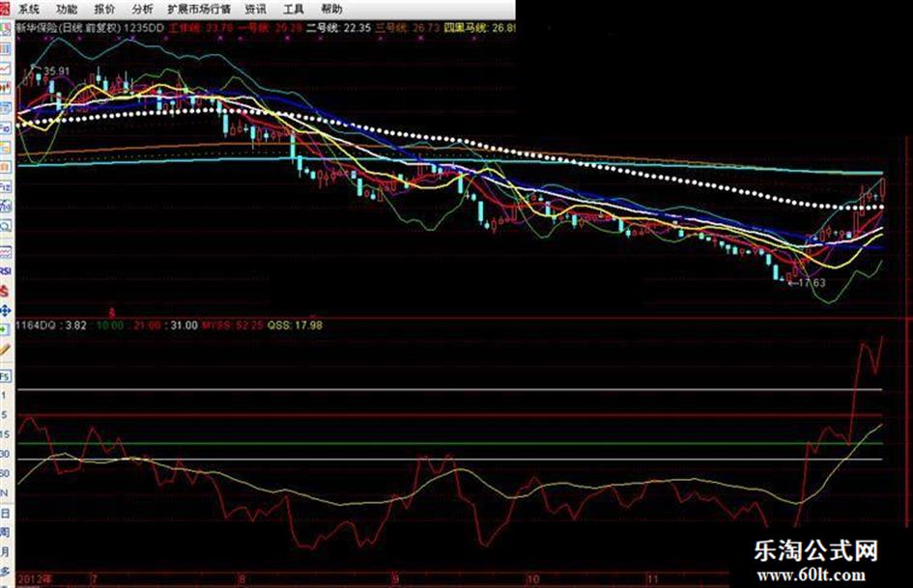The height and width of the screenshot is (588, 913).
Task: Switch to monthly (月) chart period
Action: (x=5, y=551)
